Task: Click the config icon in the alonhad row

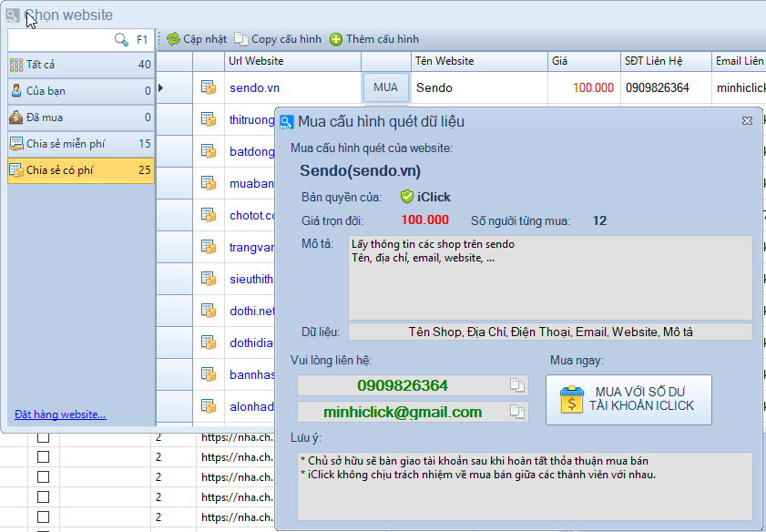Action: point(209,406)
